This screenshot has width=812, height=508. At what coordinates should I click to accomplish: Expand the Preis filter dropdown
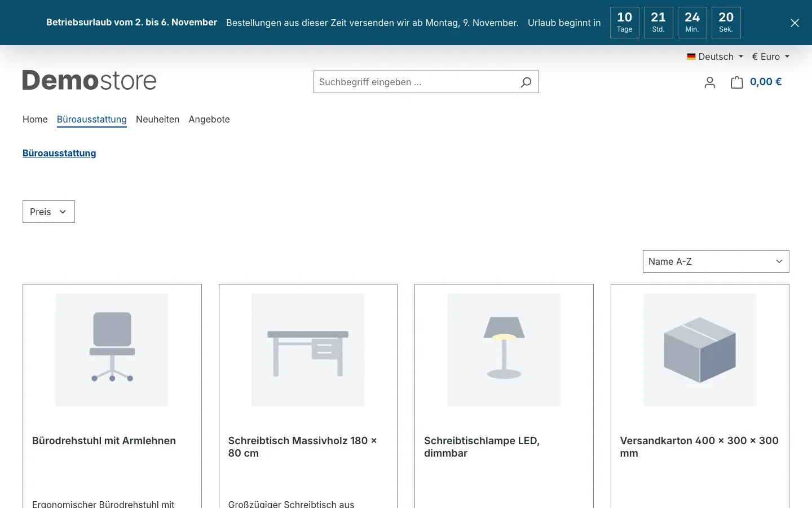click(x=48, y=212)
